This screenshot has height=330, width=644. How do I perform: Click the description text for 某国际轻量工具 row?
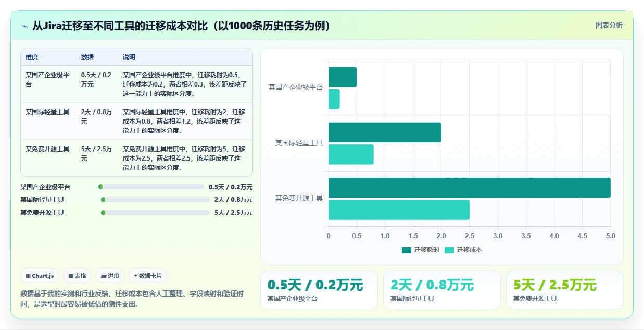click(185, 121)
